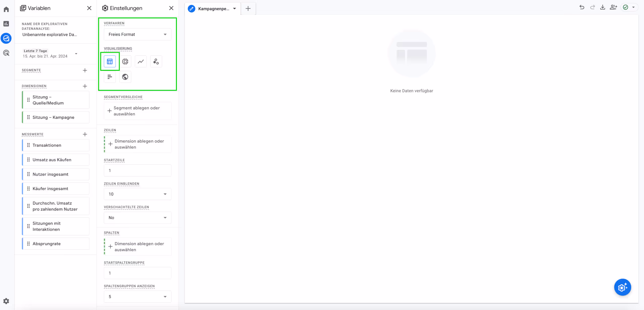644x310 pixels.
Task: Add a new dimension with plus
Action: (x=85, y=86)
